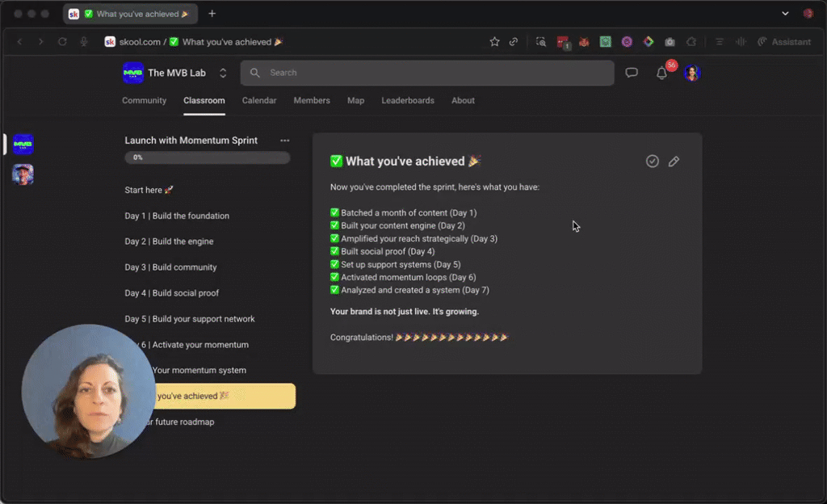Copy link with the chain icon
Screen dimensions: 827x504
coord(513,42)
